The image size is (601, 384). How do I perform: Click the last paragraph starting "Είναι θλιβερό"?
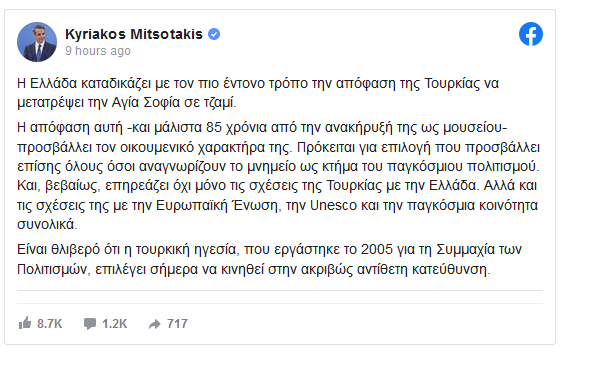269,259
